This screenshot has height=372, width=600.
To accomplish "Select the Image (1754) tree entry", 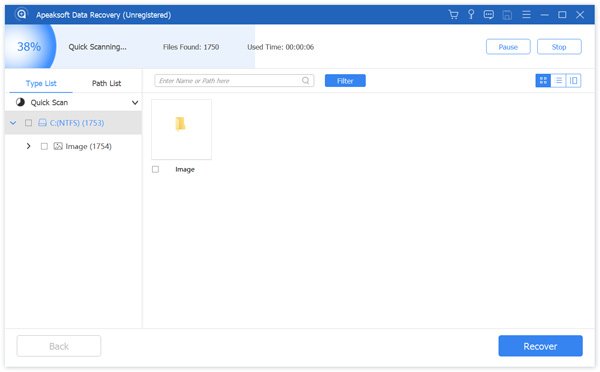I will pyautogui.click(x=88, y=146).
